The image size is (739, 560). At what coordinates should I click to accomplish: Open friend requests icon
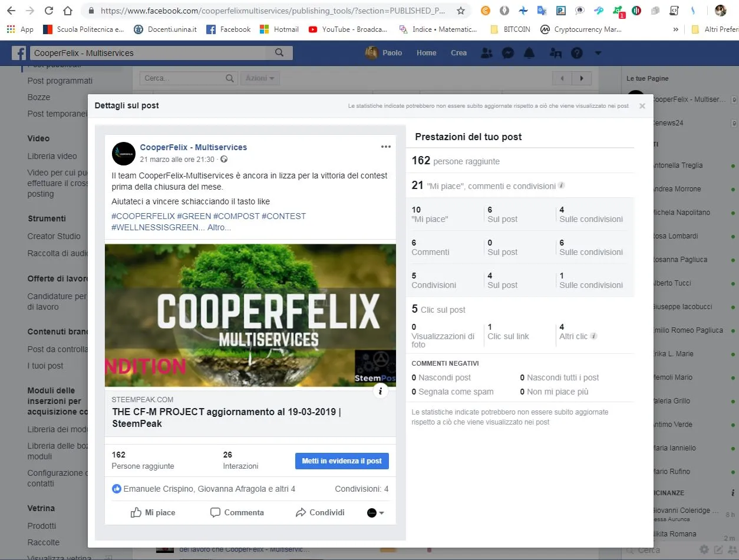(487, 53)
